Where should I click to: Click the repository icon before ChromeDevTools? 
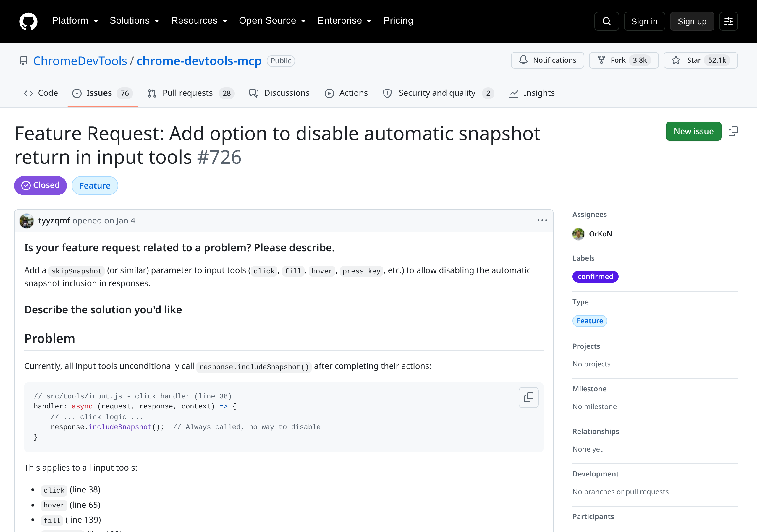coord(24,61)
